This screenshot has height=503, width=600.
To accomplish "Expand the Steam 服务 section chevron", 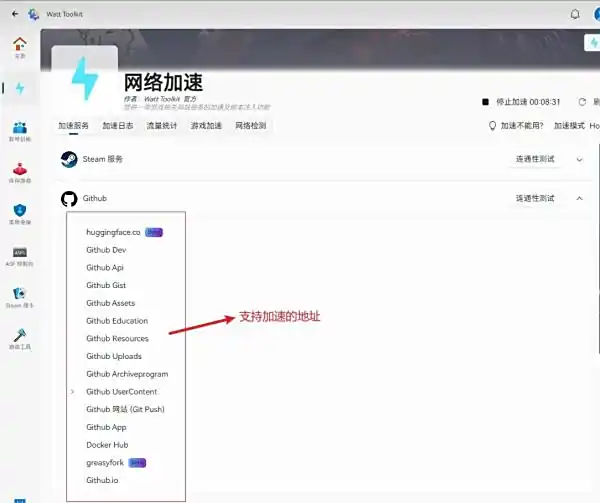I will point(579,160).
